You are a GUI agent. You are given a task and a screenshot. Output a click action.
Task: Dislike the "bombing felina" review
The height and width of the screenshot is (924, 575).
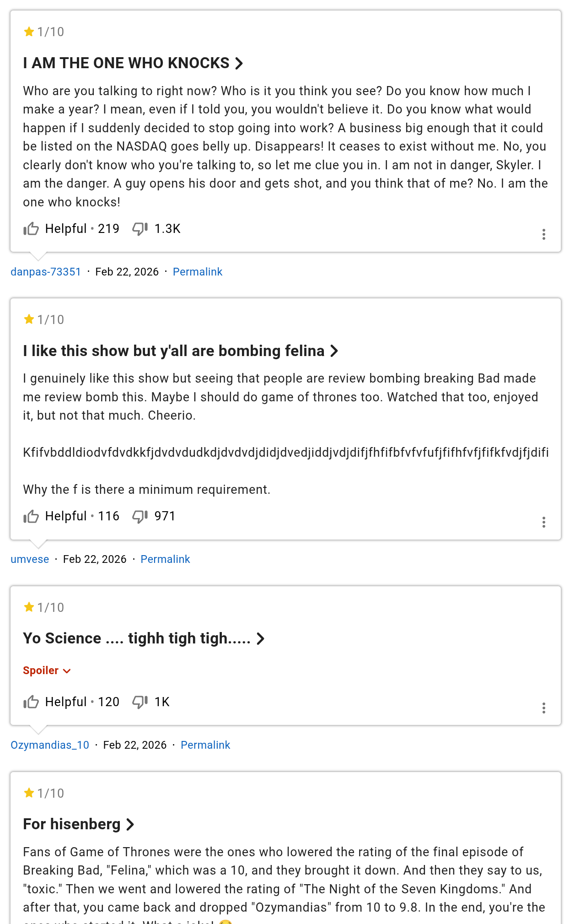pos(140,516)
